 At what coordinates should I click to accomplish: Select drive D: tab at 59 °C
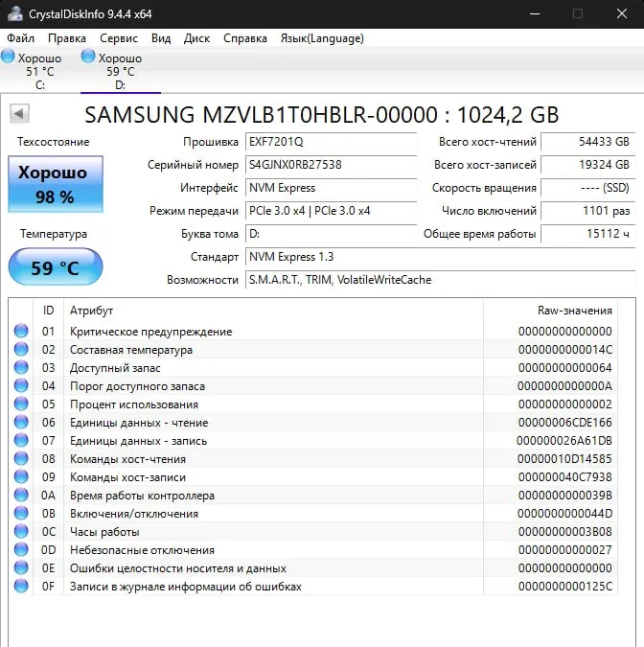(121, 71)
